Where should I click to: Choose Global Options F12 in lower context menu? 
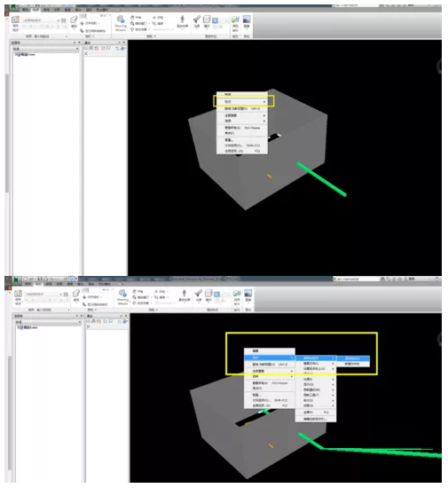tap(270, 405)
